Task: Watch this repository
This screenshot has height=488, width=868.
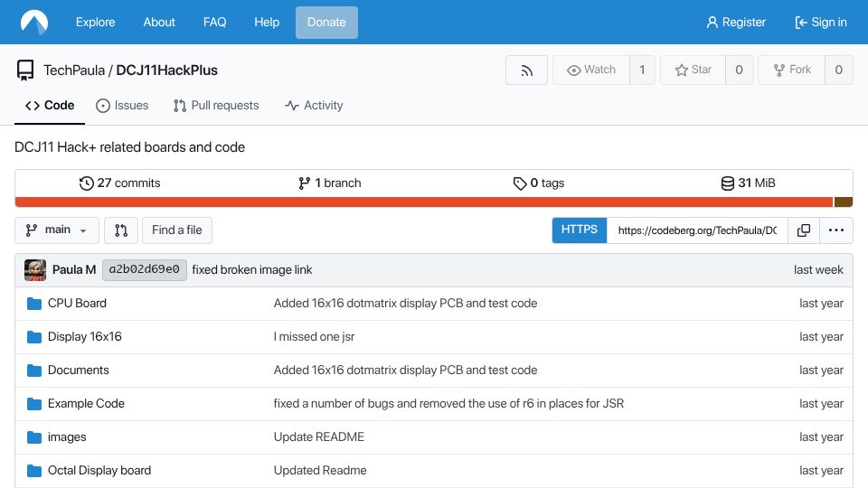Action: click(x=591, y=70)
